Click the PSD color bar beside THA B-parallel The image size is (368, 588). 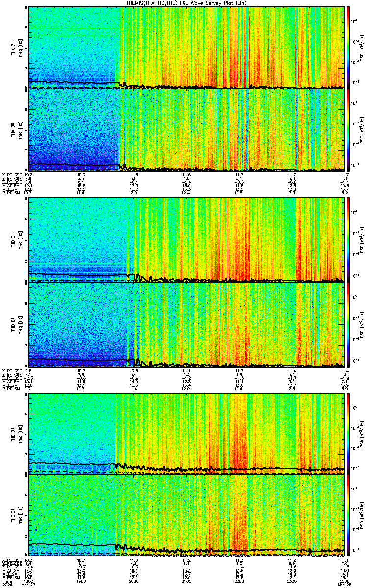click(x=348, y=130)
